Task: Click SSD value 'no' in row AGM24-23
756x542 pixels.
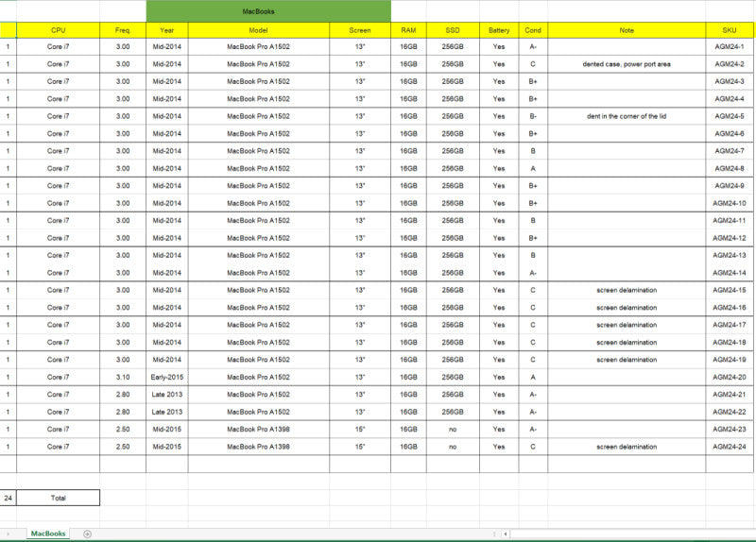Action: pyautogui.click(x=453, y=430)
